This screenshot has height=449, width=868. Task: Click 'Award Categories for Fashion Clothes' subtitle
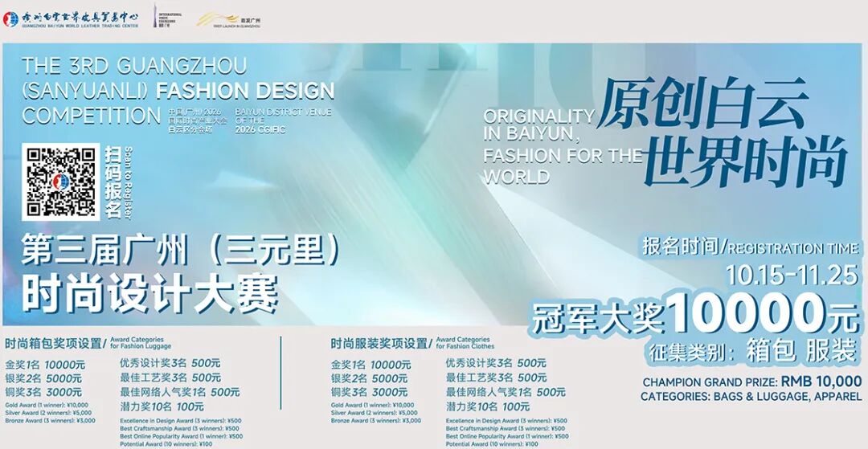(465, 344)
